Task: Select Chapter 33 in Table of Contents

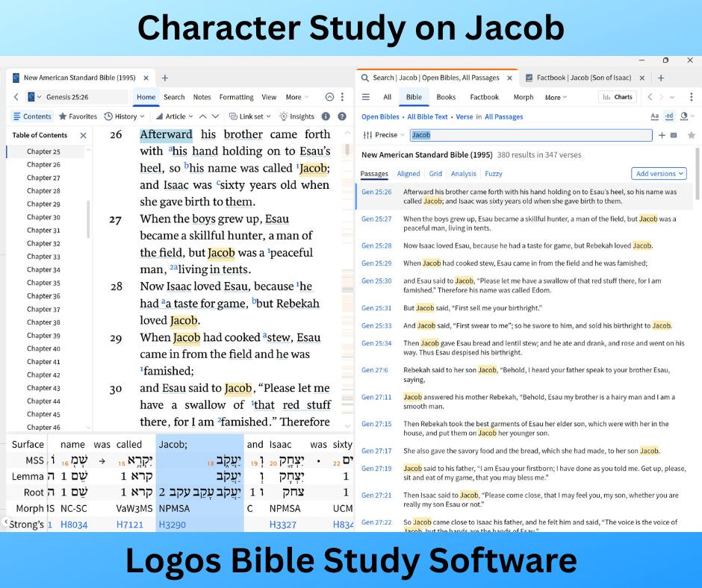Action: [43, 257]
